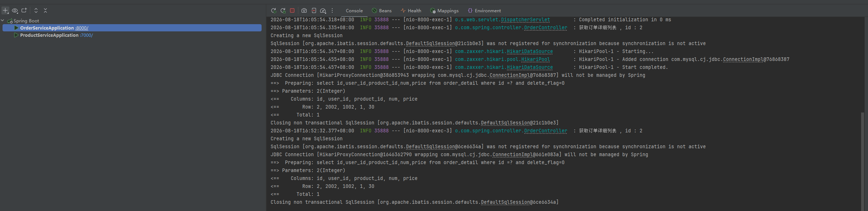Open the profiler speedometer icon
This screenshot has width=868, height=211.
(323, 10)
